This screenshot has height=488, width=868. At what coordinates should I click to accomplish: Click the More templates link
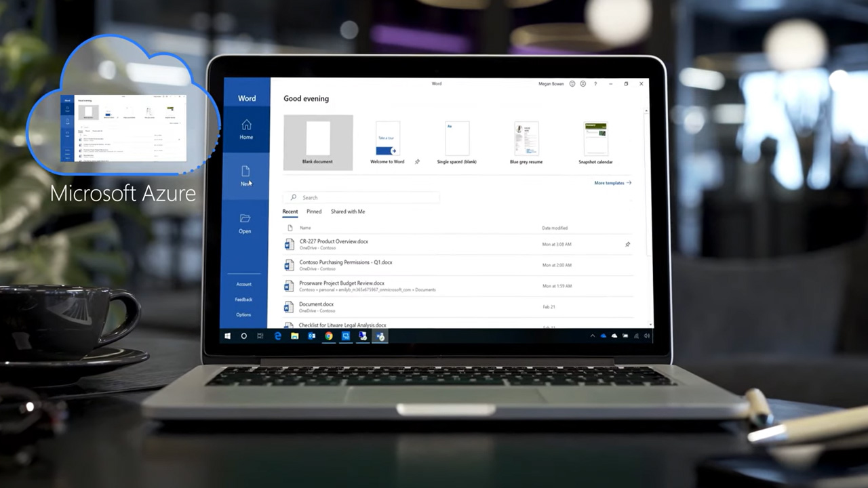(612, 183)
